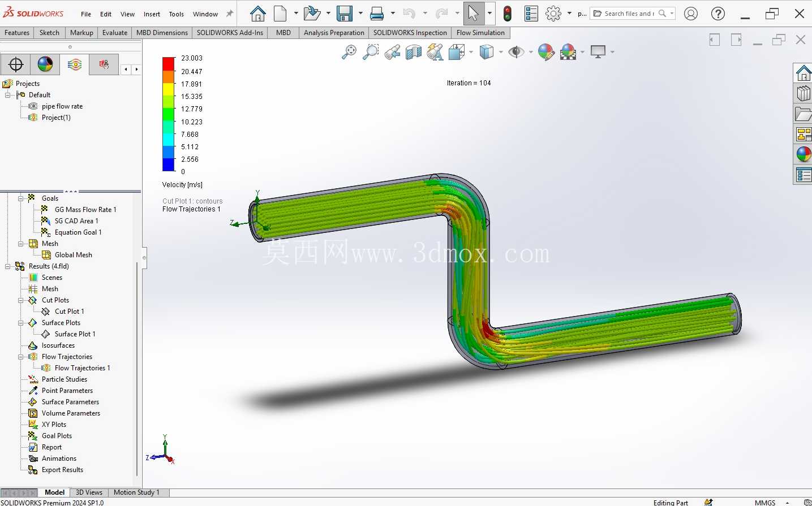Open the Appearances task pane icon

point(804,154)
